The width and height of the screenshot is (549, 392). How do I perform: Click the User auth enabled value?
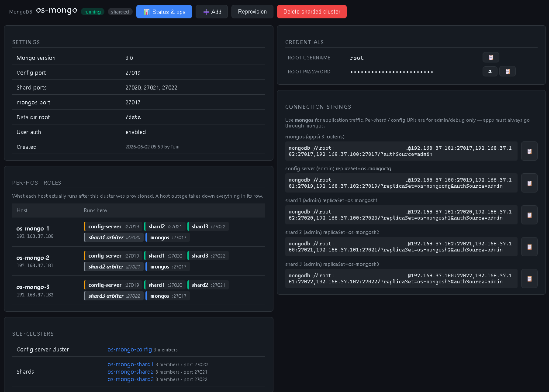click(135, 132)
